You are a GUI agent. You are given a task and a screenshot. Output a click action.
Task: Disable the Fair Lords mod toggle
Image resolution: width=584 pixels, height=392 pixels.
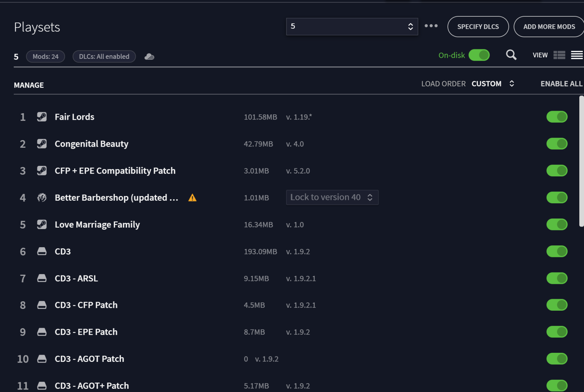pyautogui.click(x=557, y=117)
